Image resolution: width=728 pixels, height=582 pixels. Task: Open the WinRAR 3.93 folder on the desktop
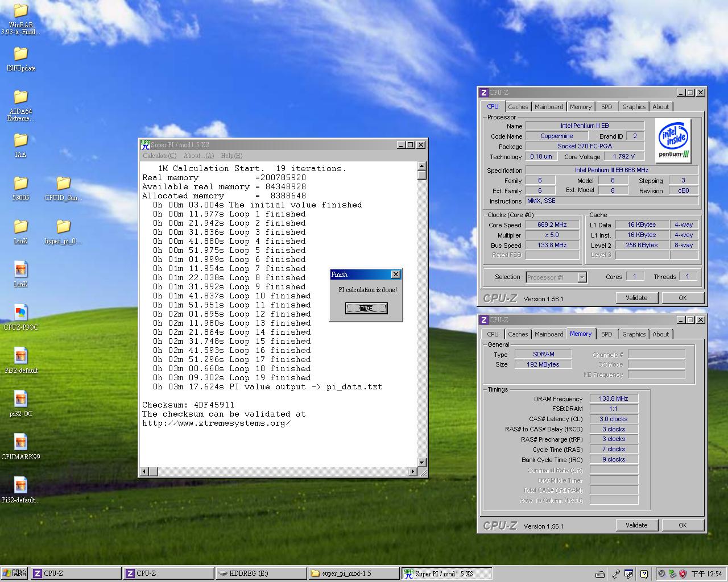point(20,11)
